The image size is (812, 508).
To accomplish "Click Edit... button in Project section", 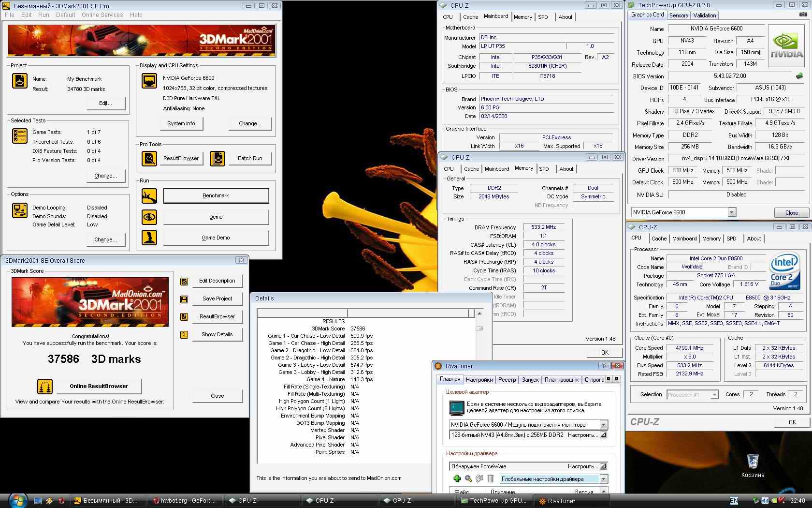I will tap(105, 104).
